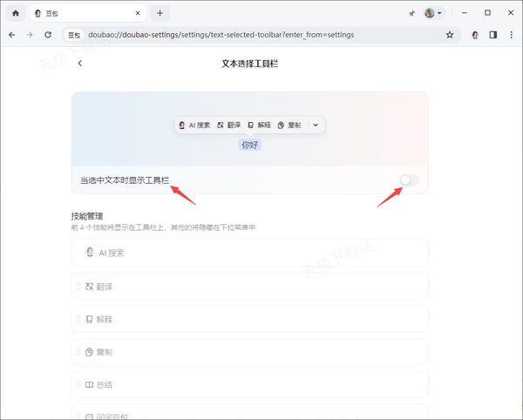This screenshot has width=523, height=420.
Task: Click the home icon in tab strip
Action: pyautogui.click(x=16, y=13)
